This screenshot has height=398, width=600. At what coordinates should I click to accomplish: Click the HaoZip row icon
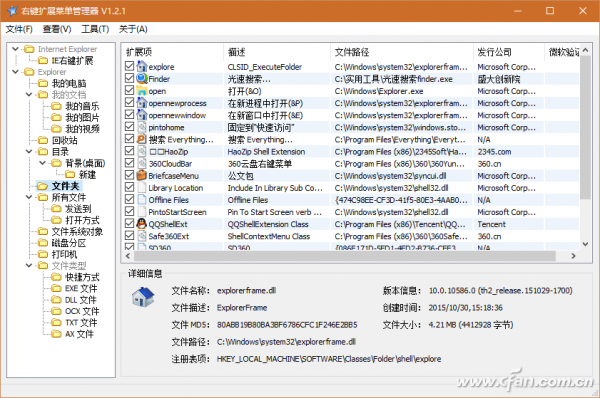coord(142,151)
